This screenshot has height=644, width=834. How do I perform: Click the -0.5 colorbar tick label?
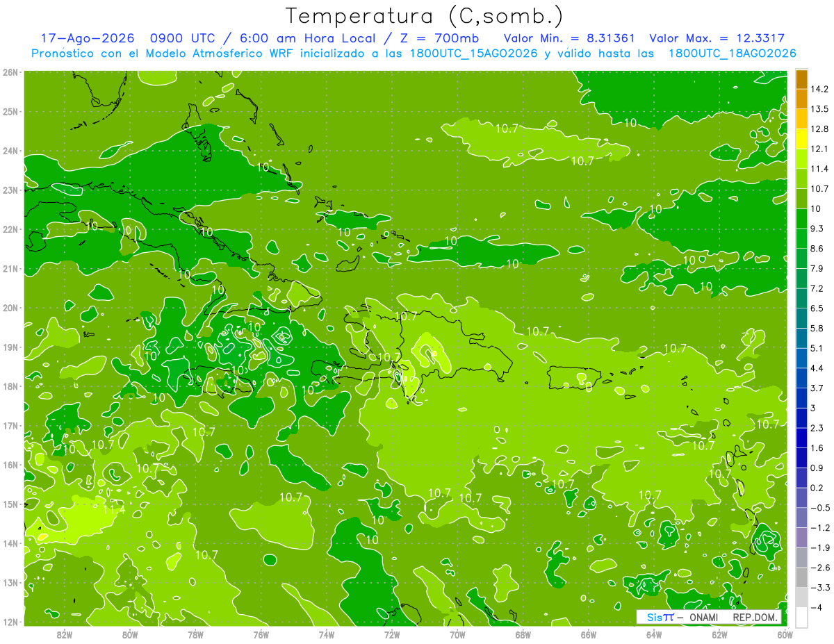click(819, 508)
